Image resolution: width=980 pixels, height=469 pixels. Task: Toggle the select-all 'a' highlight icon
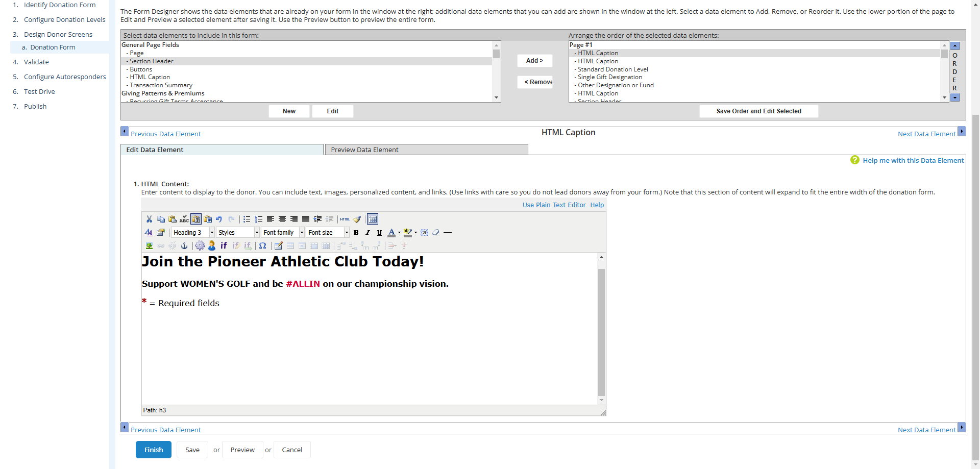424,232
